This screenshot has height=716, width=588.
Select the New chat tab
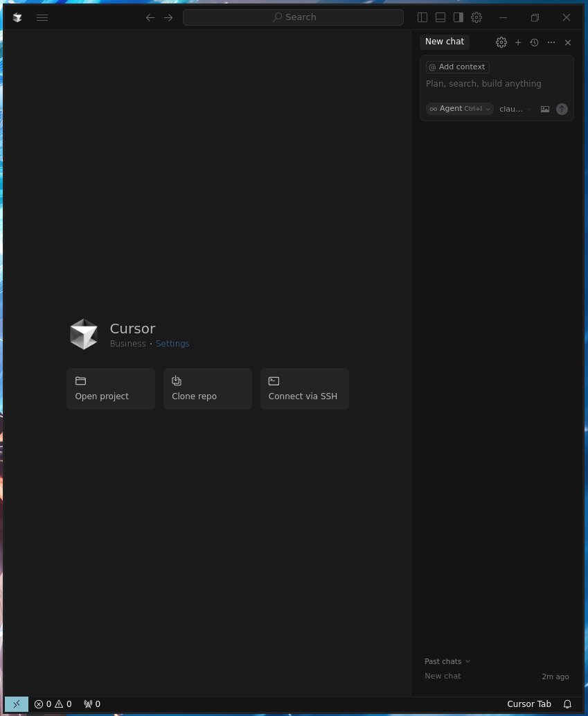(444, 42)
